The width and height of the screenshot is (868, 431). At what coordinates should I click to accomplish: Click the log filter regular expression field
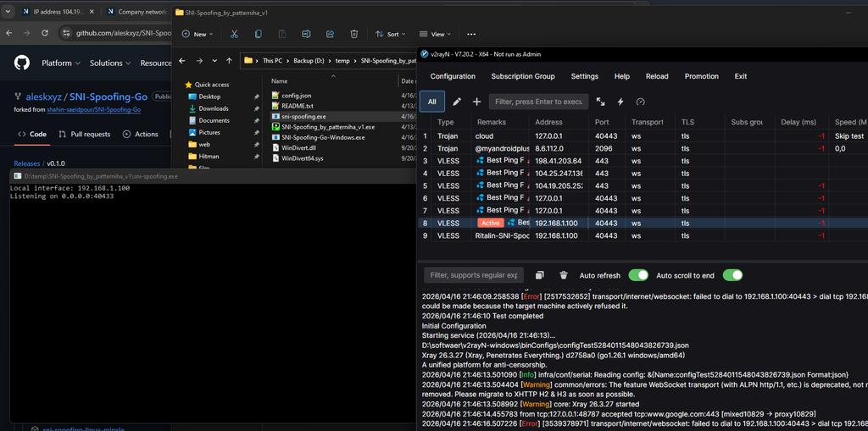(473, 275)
